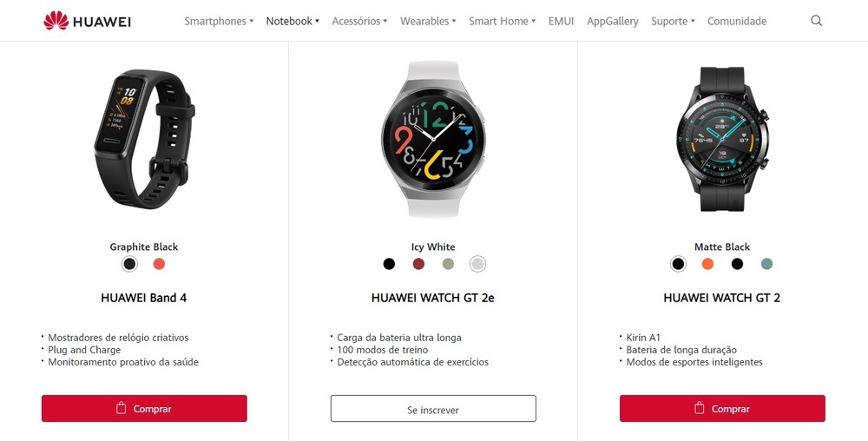
Task: Click Se inscrever button for Watch GT 2e
Action: coord(433,409)
